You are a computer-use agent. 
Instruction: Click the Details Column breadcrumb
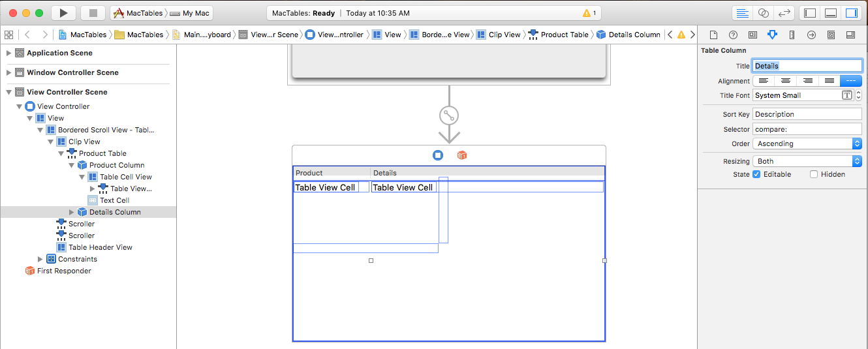[628, 35]
